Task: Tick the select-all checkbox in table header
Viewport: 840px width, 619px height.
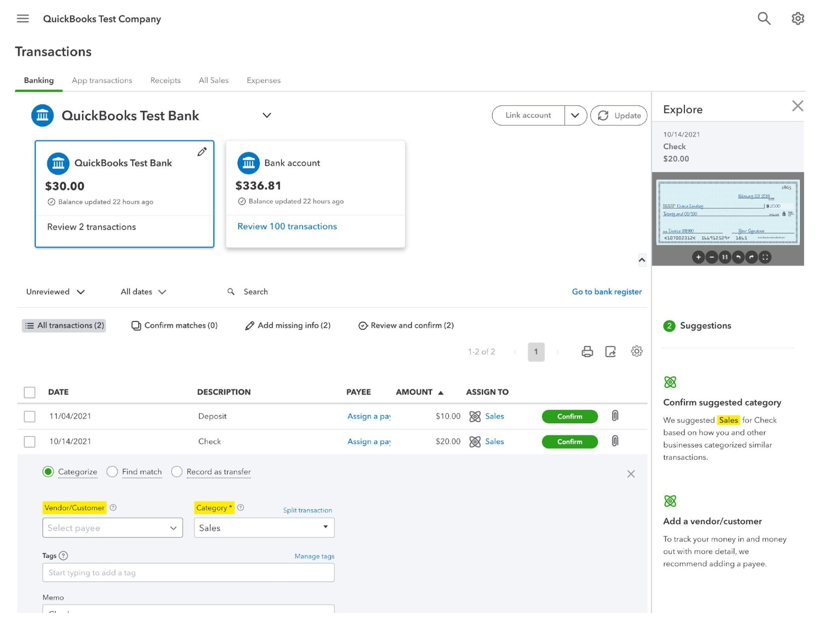Action: tap(30, 392)
